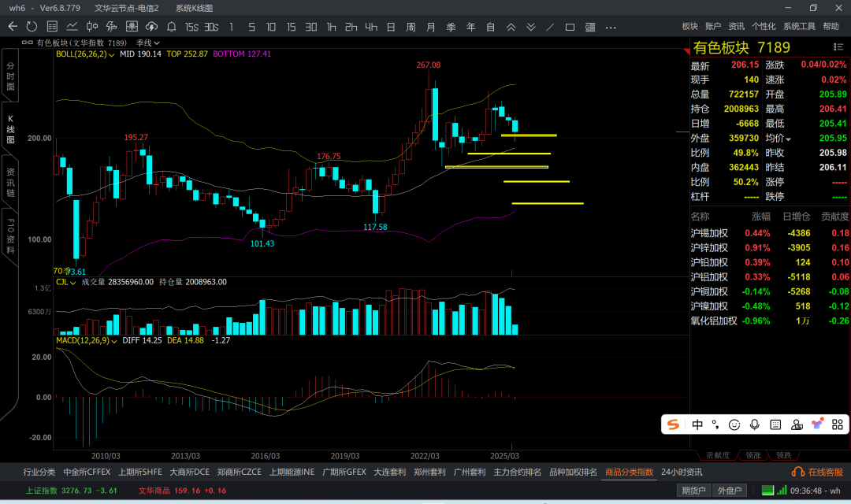Viewport: 851px width, 504px height.
Task: Select the 30s period button
Action: click(212, 27)
